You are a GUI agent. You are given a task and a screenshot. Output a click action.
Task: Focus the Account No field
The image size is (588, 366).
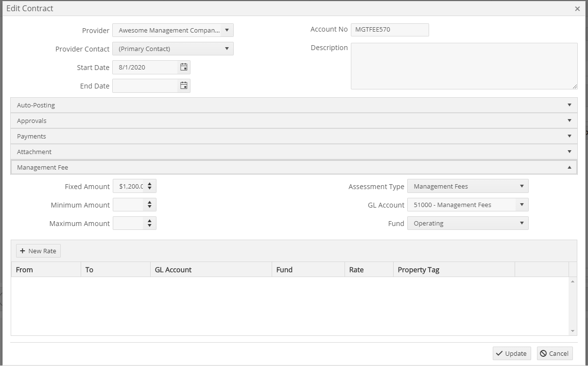(x=390, y=30)
